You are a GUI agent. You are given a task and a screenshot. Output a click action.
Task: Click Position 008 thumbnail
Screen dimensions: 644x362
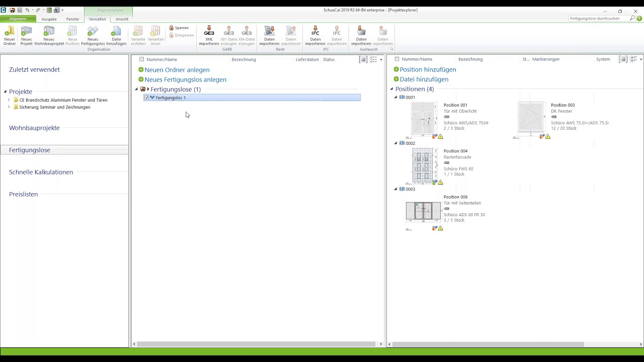[423, 211]
